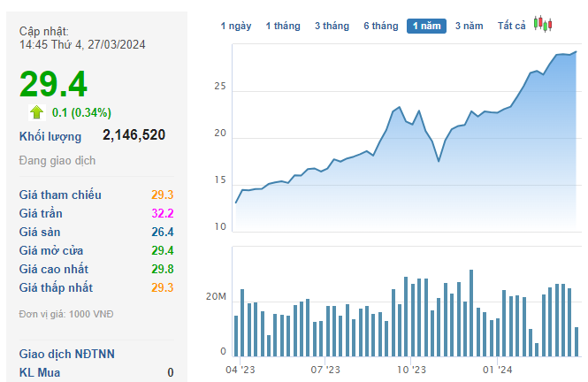This screenshot has width=588, height=382.
Task: Click the 10 '23 x-axis label
Action: [411, 370]
